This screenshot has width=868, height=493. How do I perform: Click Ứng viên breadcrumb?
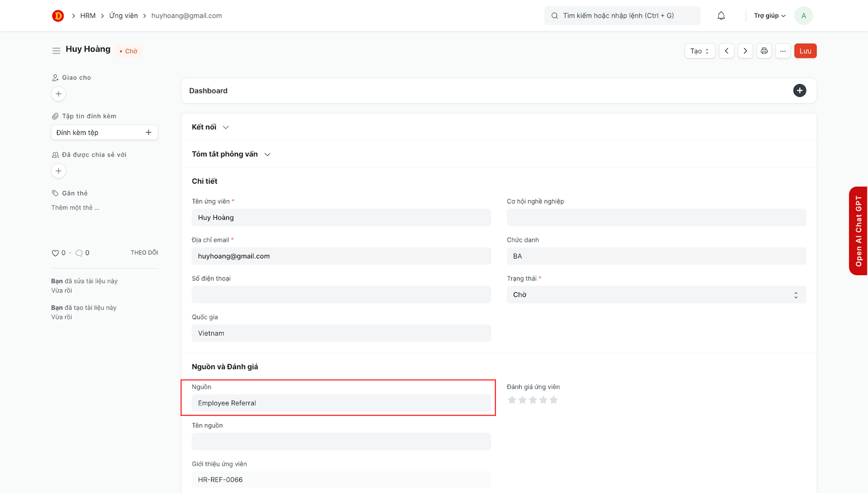coord(124,16)
